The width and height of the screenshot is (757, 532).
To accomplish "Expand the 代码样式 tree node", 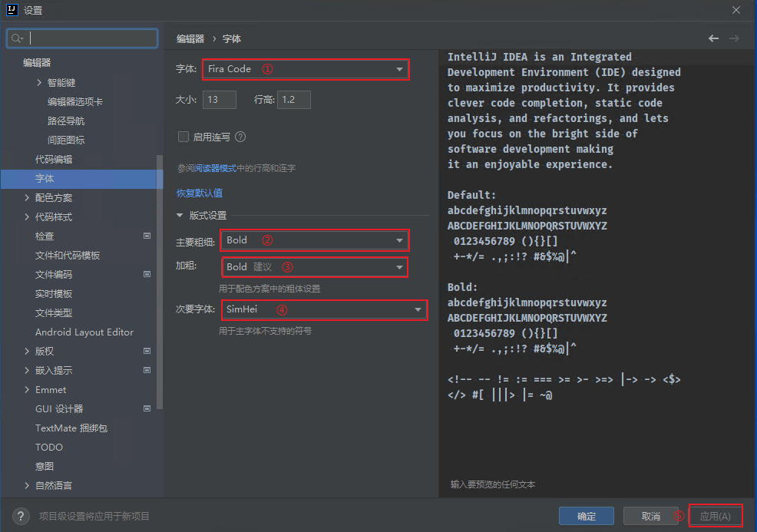I will pyautogui.click(x=27, y=216).
